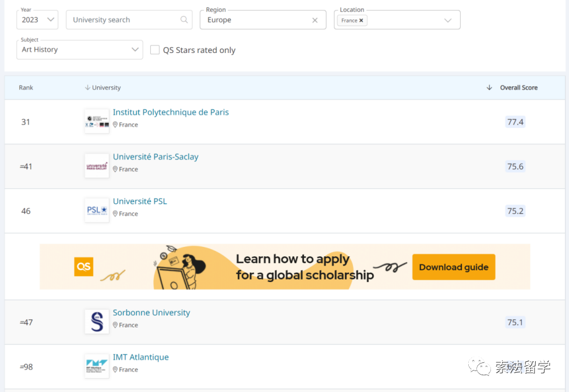
Task: Sort table by University column
Action: [x=103, y=87]
